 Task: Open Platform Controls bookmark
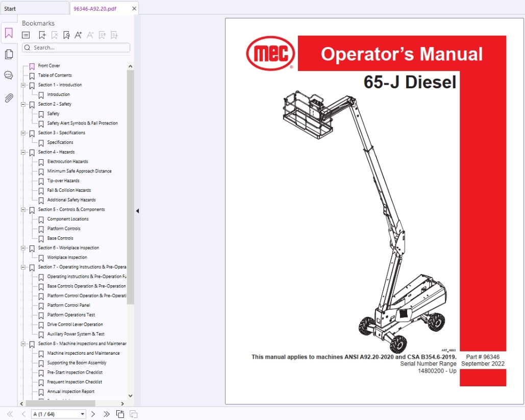pyautogui.click(x=64, y=229)
